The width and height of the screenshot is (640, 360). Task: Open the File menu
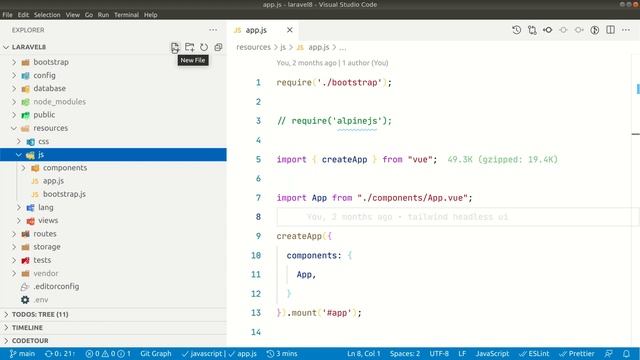(7, 15)
